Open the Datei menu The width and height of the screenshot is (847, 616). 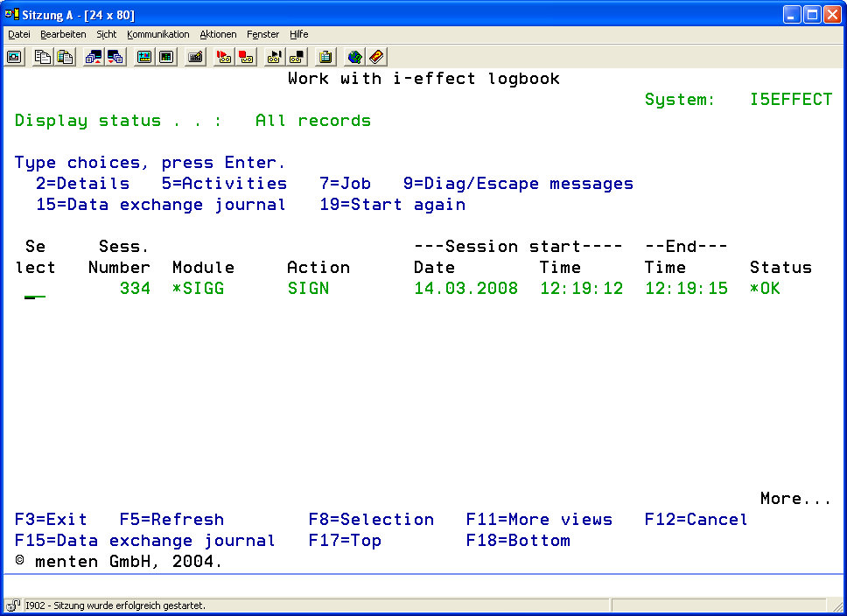(19, 34)
